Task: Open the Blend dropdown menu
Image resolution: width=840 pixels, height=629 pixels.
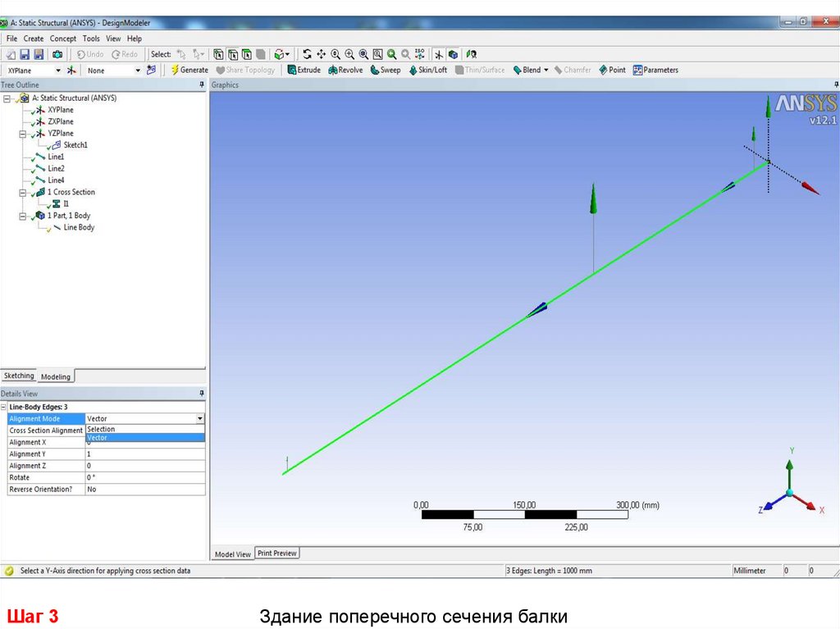Action: (546, 71)
